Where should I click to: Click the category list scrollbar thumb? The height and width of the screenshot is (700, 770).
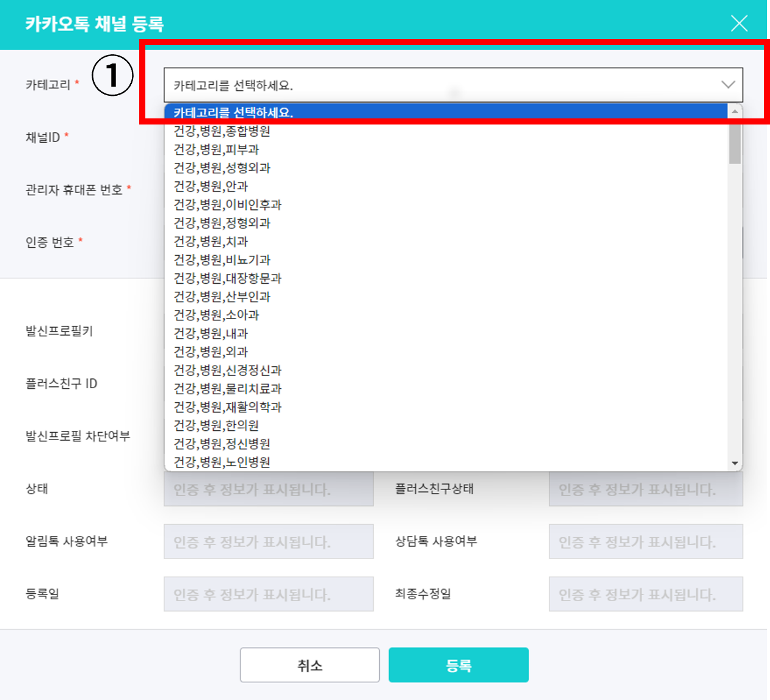click(x=735, y=144)
